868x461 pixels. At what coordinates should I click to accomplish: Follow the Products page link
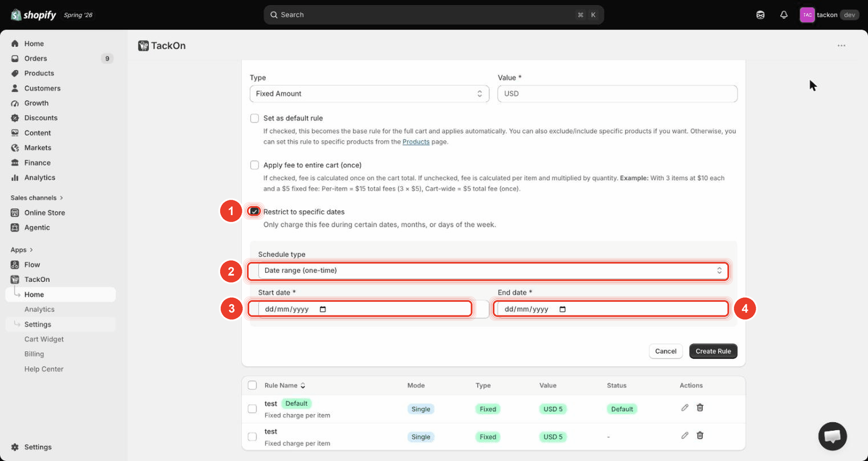coord(416,141)
